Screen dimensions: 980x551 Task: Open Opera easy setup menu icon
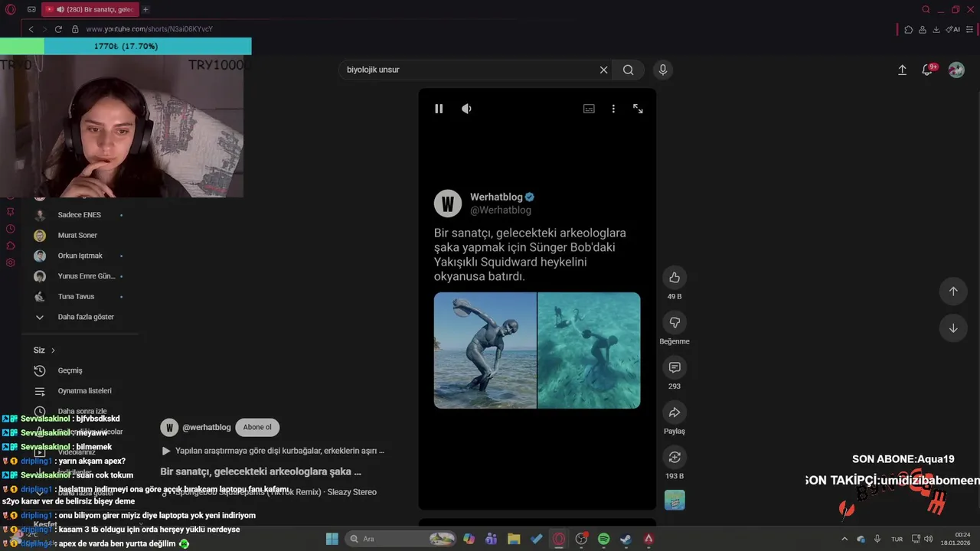971,29
